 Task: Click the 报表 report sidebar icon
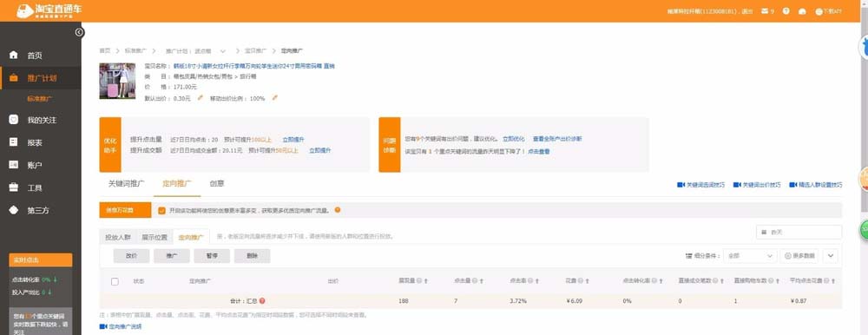(x=13, y=141)
